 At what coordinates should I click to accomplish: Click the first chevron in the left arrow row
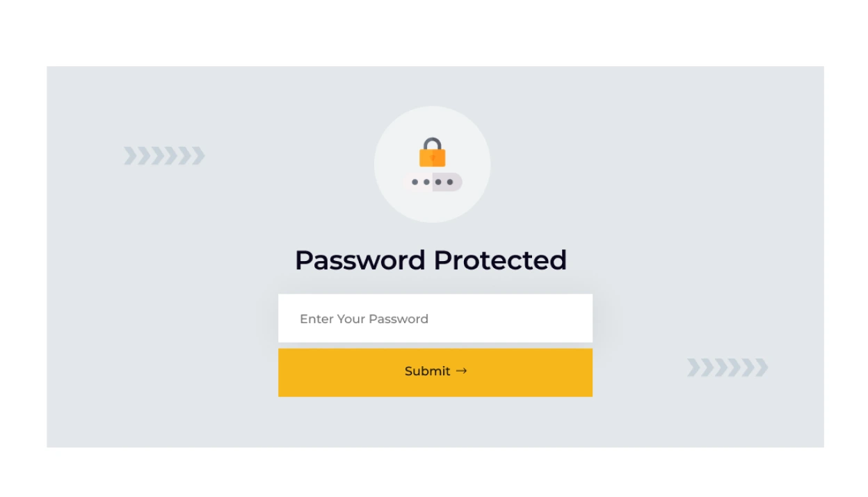click(129, 155)
